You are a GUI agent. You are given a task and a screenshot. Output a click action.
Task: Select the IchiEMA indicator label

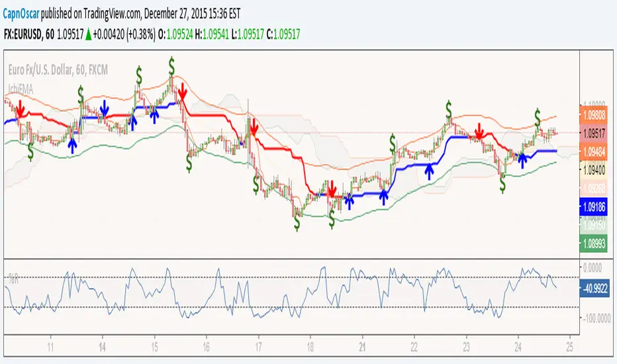(21, 89)
